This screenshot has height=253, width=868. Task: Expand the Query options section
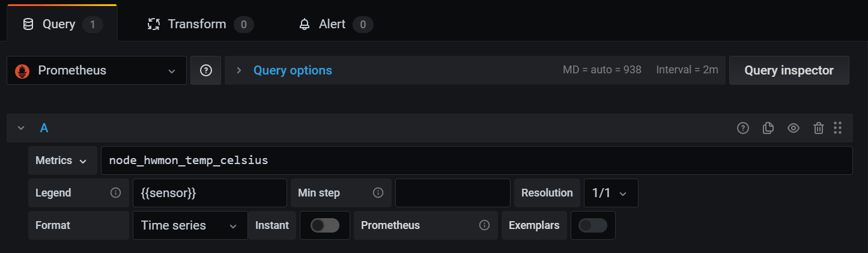292,70
